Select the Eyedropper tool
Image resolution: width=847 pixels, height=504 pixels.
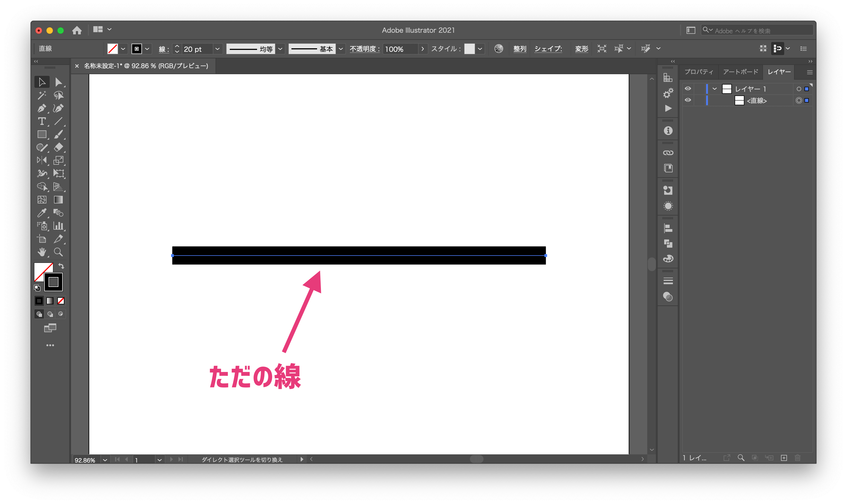click(42, 213)
